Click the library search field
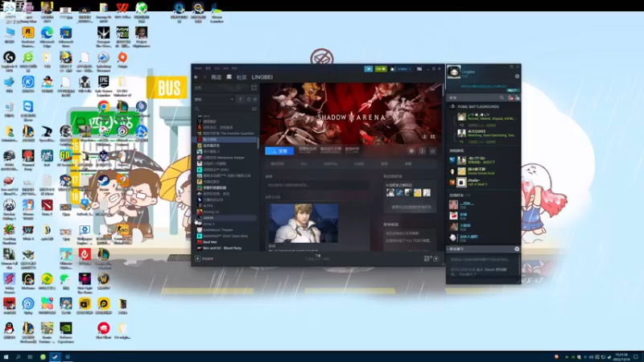This screenshot has height=362, width=644. click(x=222, y=109)
